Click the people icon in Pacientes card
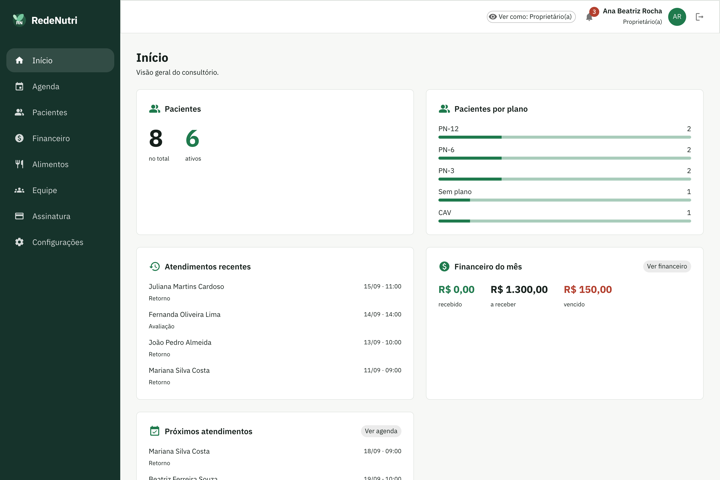720x480 pixels. (154, 109)
